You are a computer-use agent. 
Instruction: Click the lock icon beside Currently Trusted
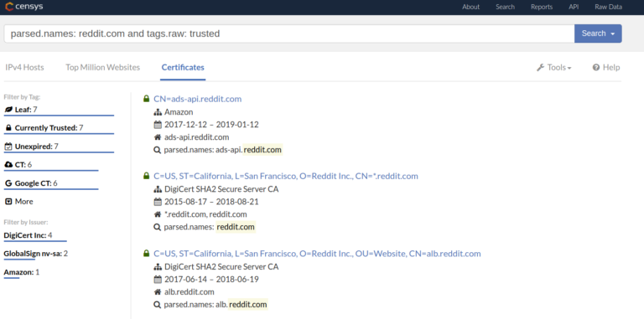(x=8, y=128)
